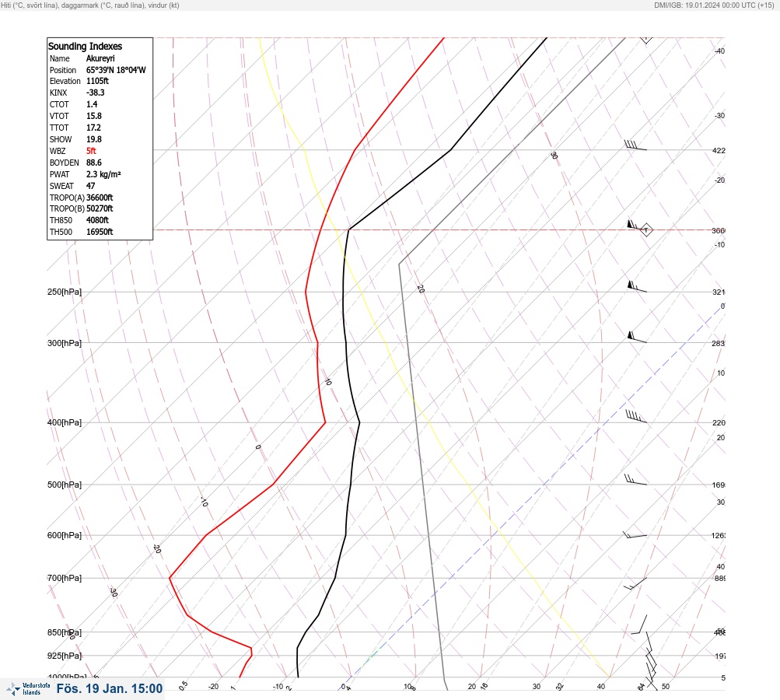Image resolution: width=780 pixels, height=700 pixels.
Task: Click the tropopause diamond marker on the red dashed line
Action: point(646,230)
